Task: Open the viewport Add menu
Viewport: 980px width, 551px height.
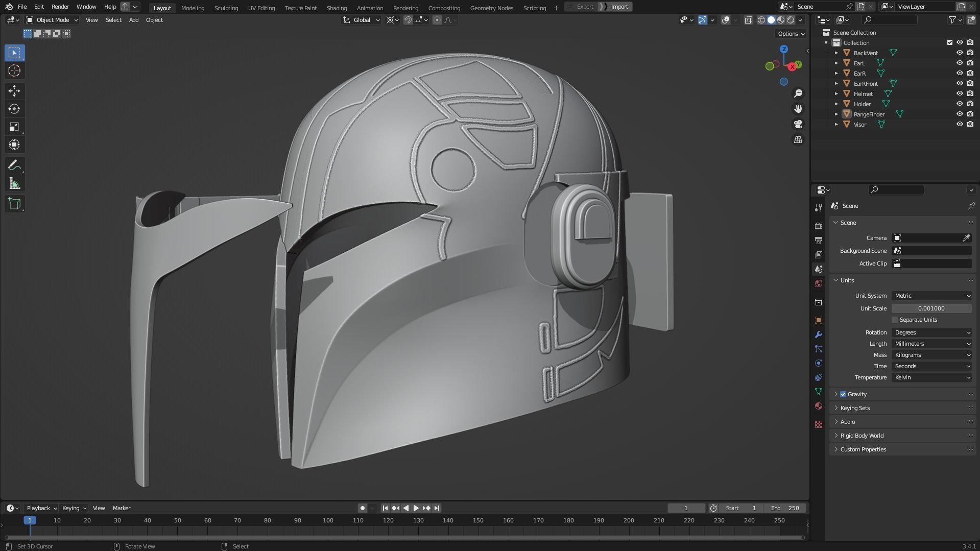Action: click(134, 20)
